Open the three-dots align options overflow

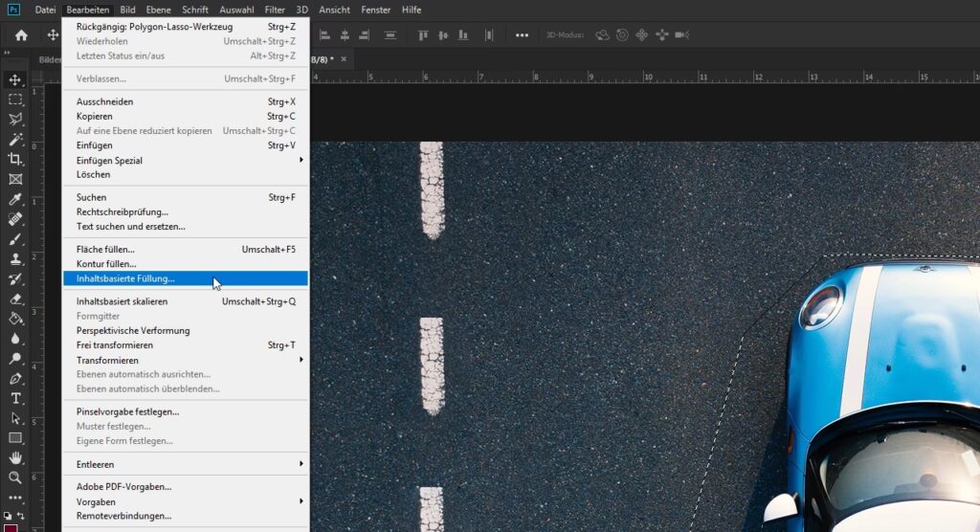522,35
